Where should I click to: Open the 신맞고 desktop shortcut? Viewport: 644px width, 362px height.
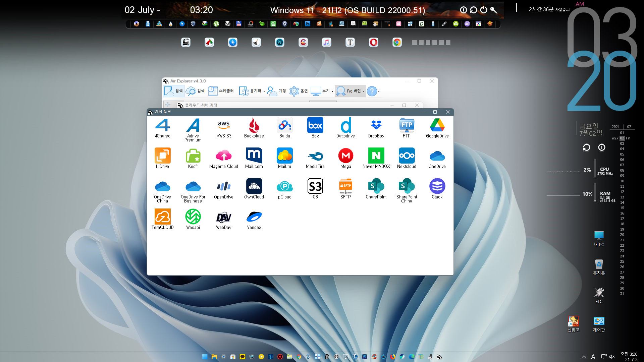573,324
